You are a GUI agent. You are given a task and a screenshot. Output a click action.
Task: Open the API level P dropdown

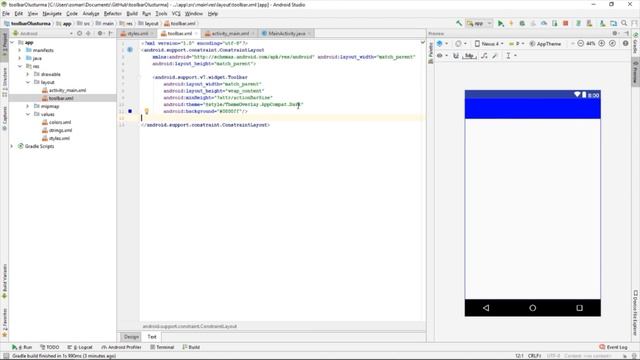pos(516,44)
